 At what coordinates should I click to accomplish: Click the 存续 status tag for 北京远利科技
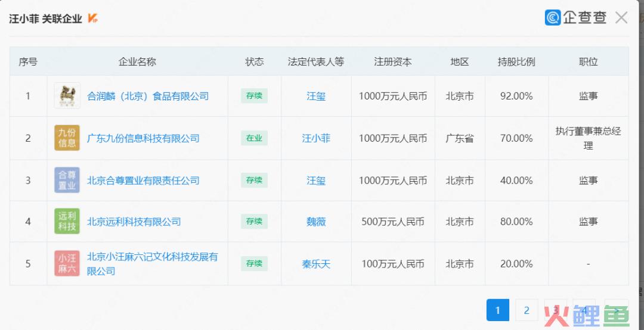[x=254, y=221]
